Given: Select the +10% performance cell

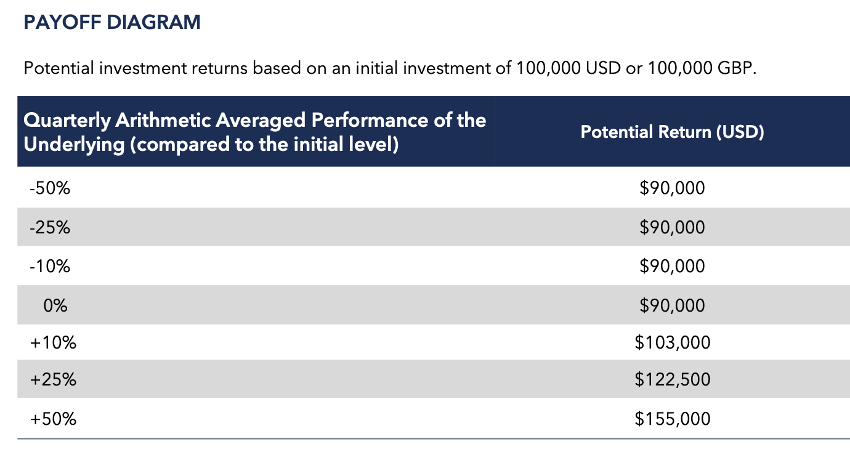Looking at the screenshot, I should tap(52, 342).
